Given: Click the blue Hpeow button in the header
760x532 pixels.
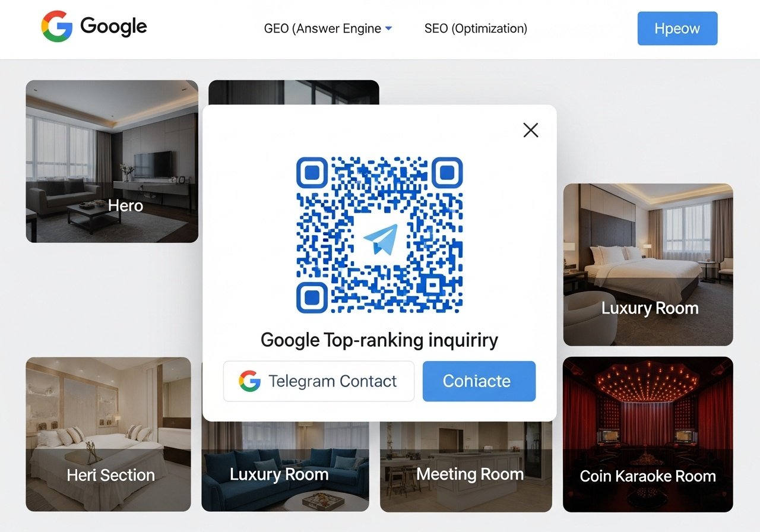Looking at the screenshot, I should click(x=677, y=28).
